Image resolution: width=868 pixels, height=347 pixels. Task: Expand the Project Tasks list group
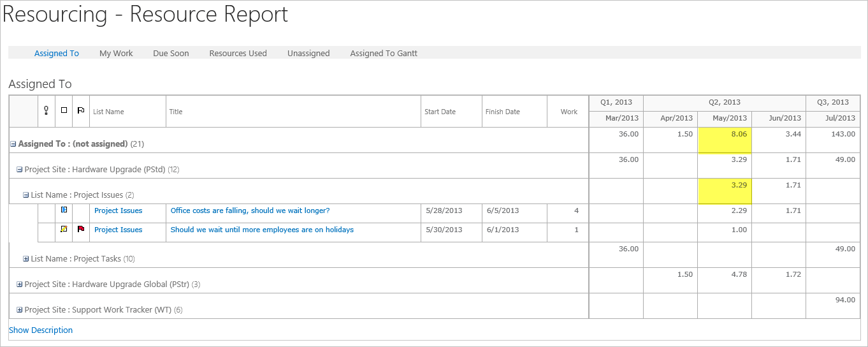(25, 259)
